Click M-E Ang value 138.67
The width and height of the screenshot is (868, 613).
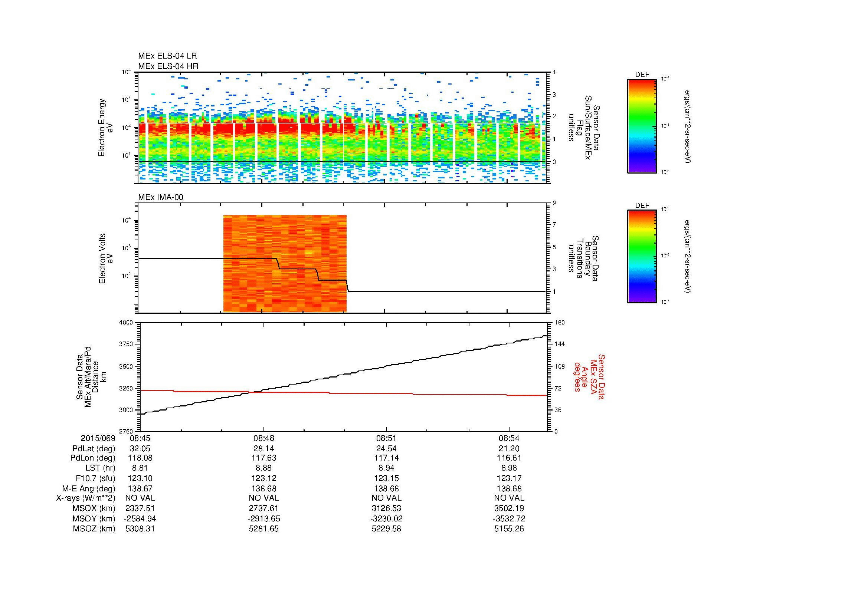140,489
